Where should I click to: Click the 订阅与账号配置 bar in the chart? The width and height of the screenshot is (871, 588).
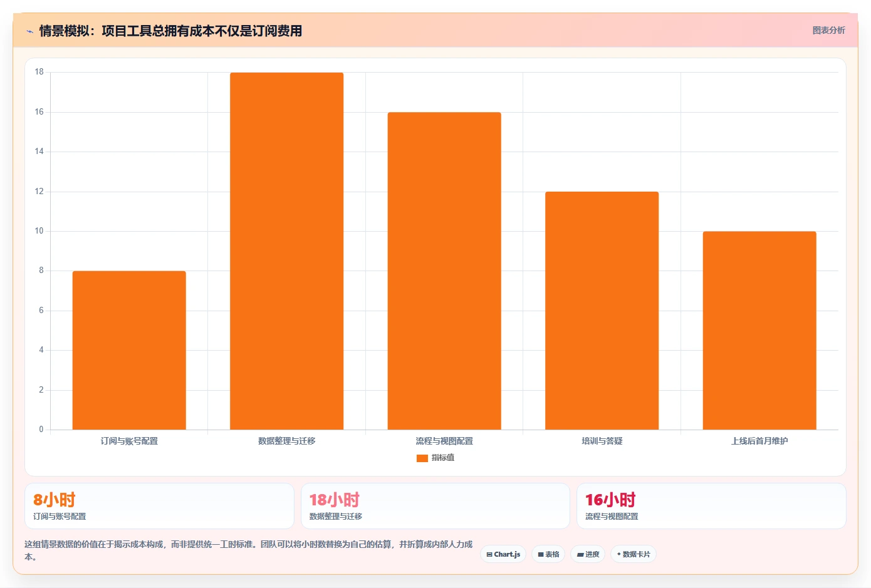[x=129, y=350]
